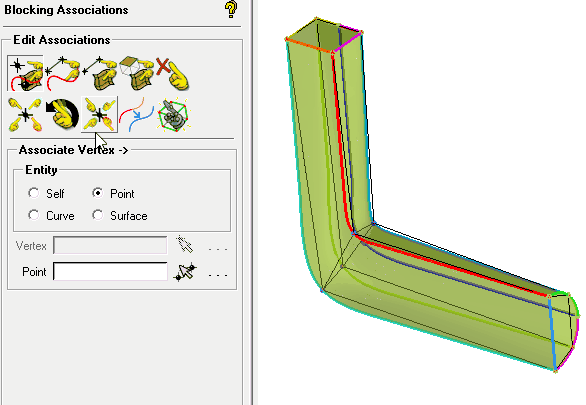
Task: Click the Vertex selection arrow icon
Action: click(x=185, y=245)
